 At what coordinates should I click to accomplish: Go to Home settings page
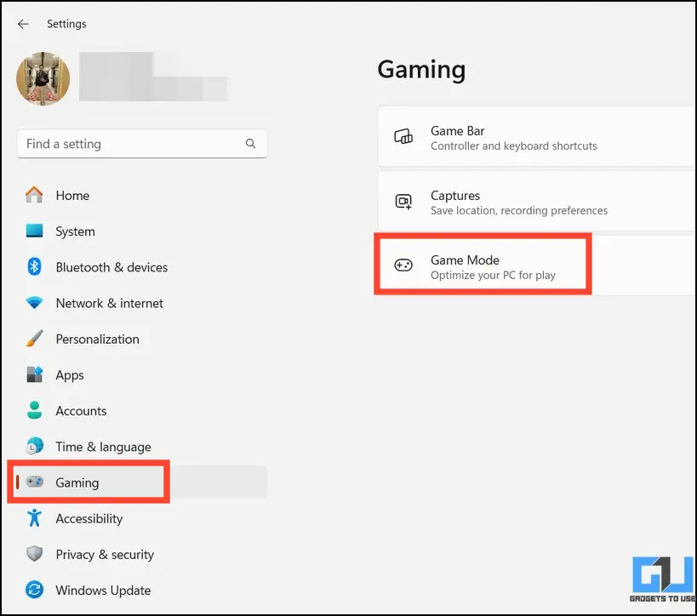142,195
